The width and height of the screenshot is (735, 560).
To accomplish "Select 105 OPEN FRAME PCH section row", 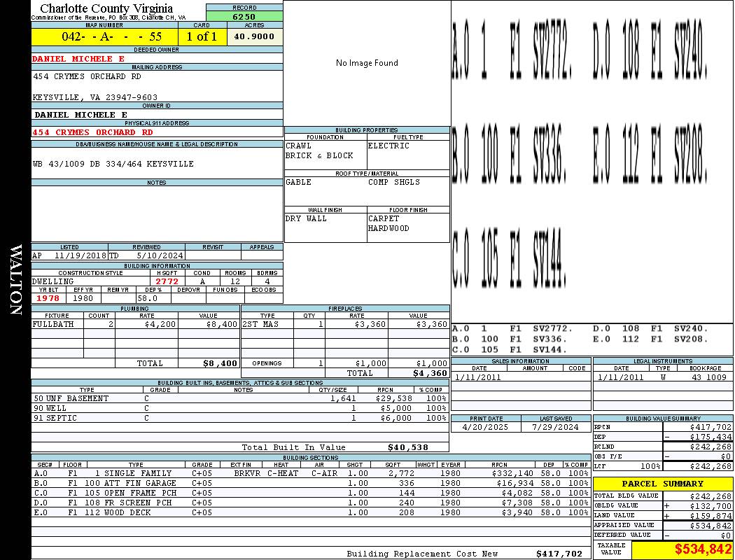I will coord(311,493).
